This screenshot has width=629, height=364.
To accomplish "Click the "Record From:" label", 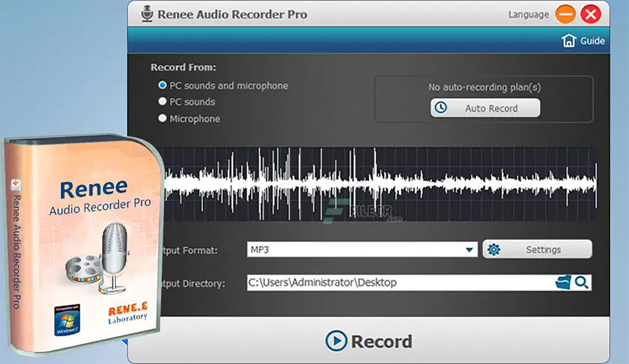I will (x=183, y=67).
